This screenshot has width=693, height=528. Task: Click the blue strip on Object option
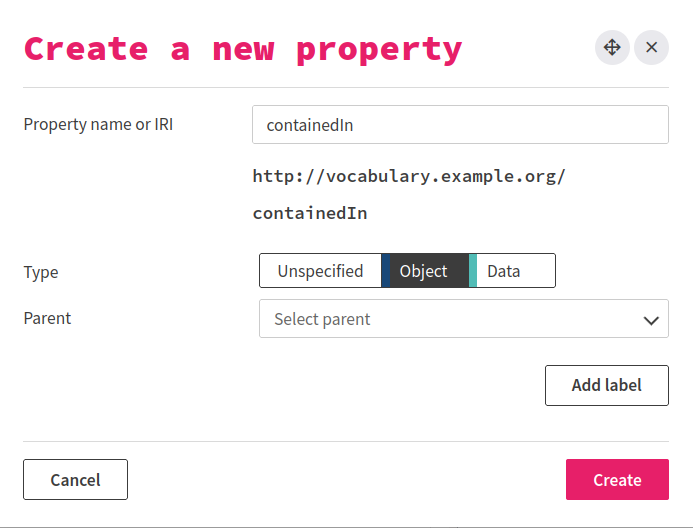(385, 271)
